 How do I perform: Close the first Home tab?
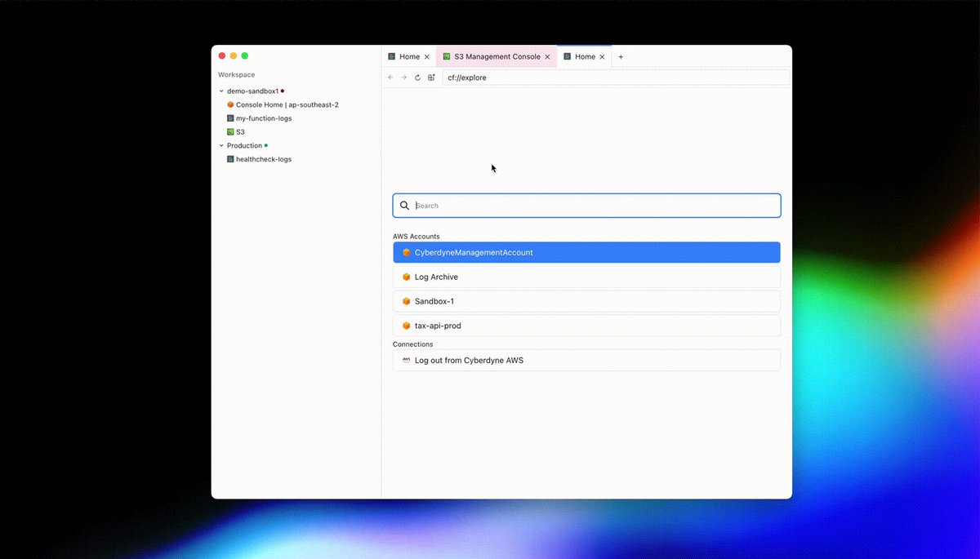coord(427,57)
